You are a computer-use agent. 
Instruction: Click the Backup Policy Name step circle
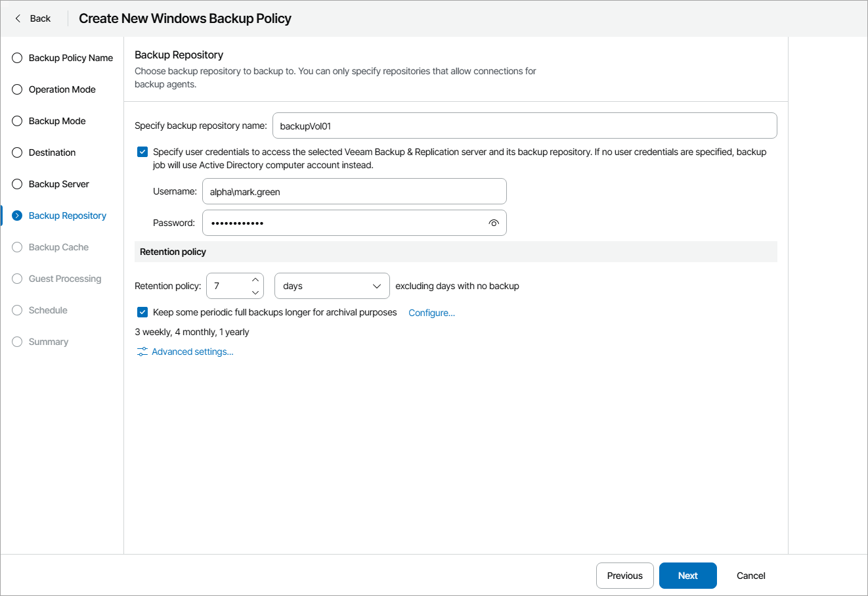17,58
